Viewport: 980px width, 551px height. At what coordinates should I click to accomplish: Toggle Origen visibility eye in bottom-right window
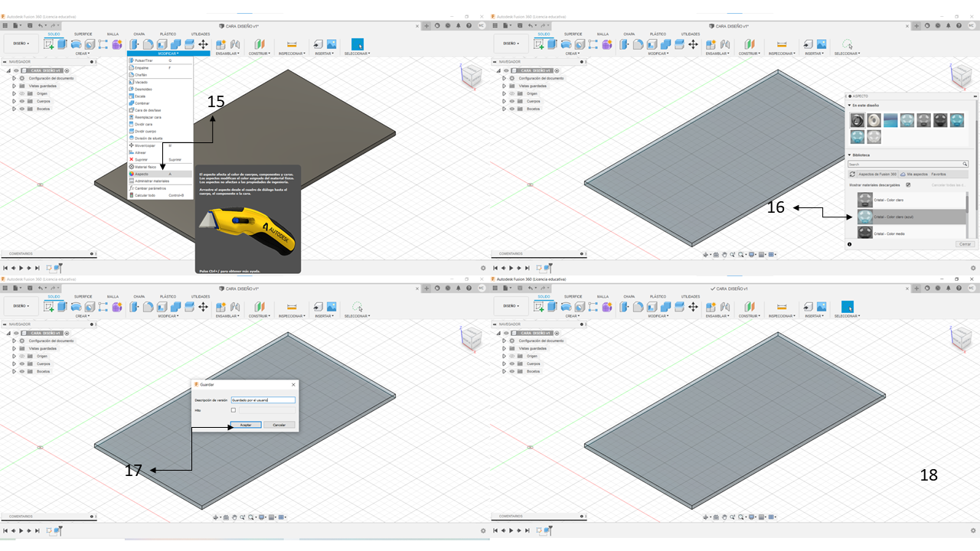click(511, 356)
